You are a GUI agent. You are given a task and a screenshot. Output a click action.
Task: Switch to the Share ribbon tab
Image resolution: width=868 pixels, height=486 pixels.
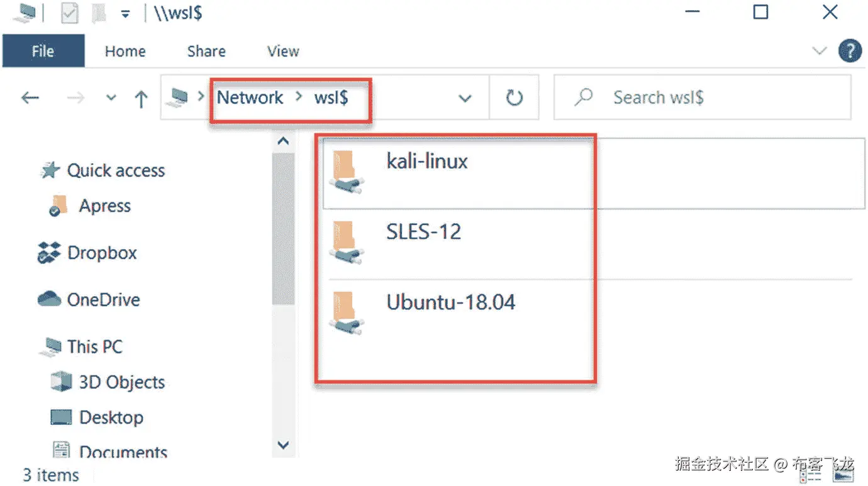206,51
